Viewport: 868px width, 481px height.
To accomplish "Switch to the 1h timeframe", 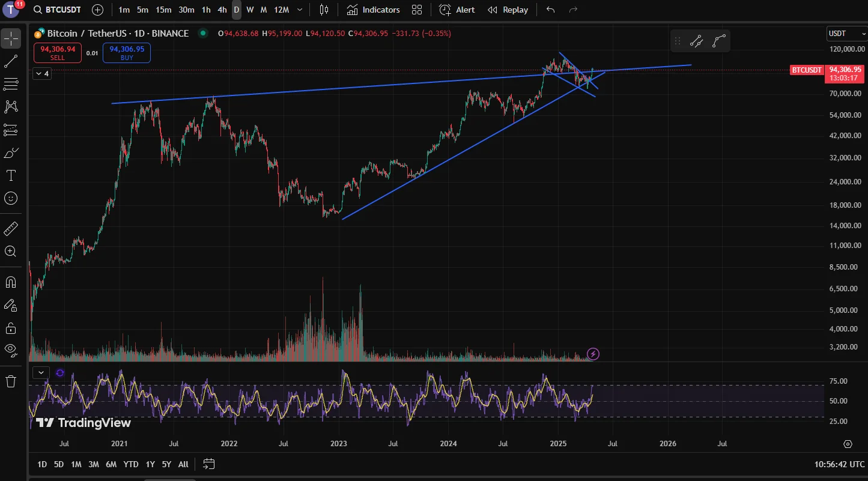I will pyautogui.click(x=206, y=10).
